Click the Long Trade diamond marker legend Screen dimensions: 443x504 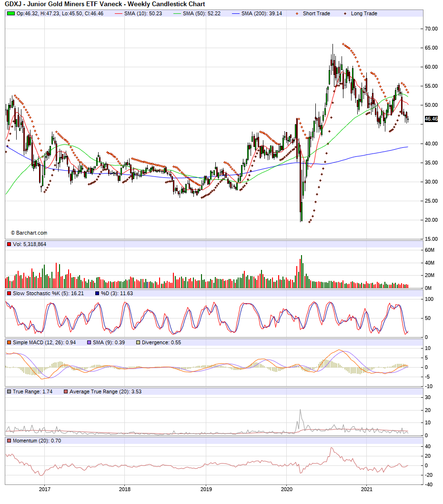pyautogui.click(x=345, y=13)
